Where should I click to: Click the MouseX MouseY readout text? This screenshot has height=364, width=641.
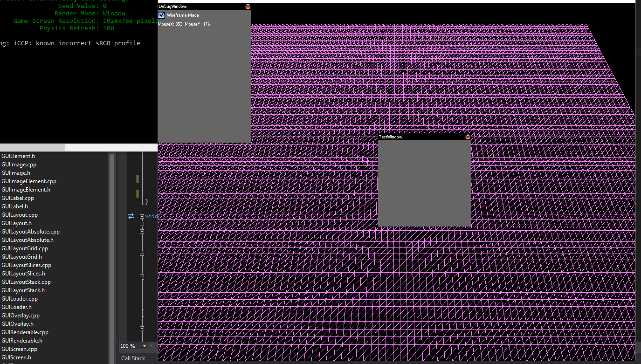184,24
